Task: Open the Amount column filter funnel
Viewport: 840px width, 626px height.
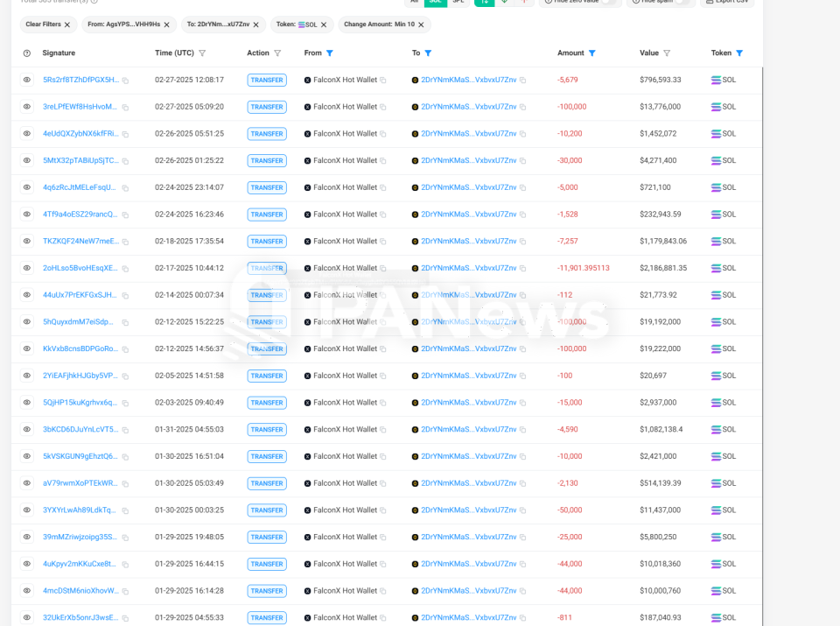Action: (592, 53)
